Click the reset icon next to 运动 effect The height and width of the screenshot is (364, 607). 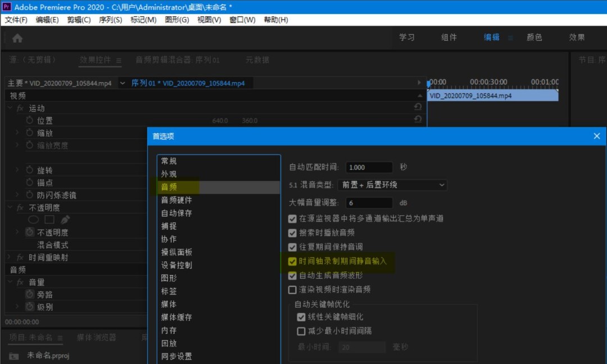coord(418,107)
